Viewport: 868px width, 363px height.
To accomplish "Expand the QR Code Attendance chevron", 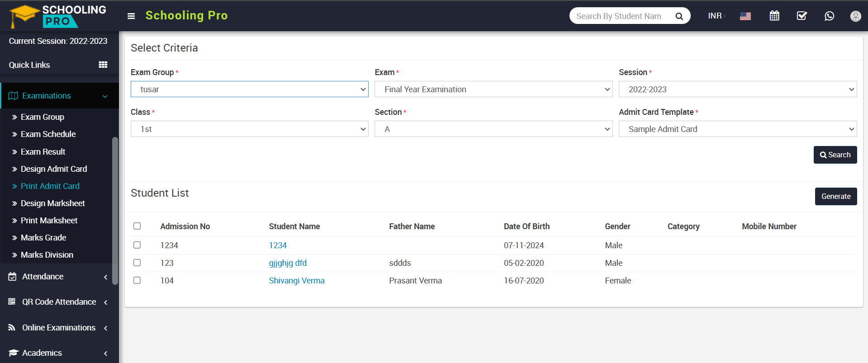I will click(x=105, y=302).
